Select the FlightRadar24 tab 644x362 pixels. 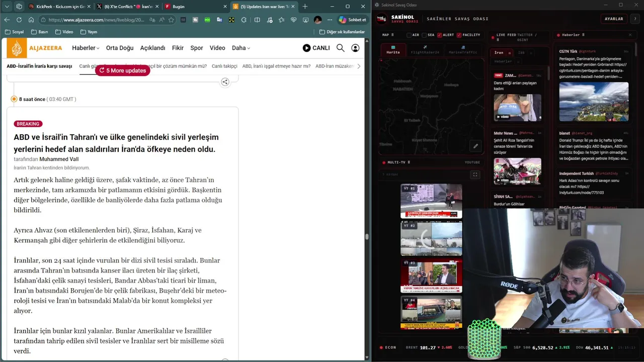425,50
